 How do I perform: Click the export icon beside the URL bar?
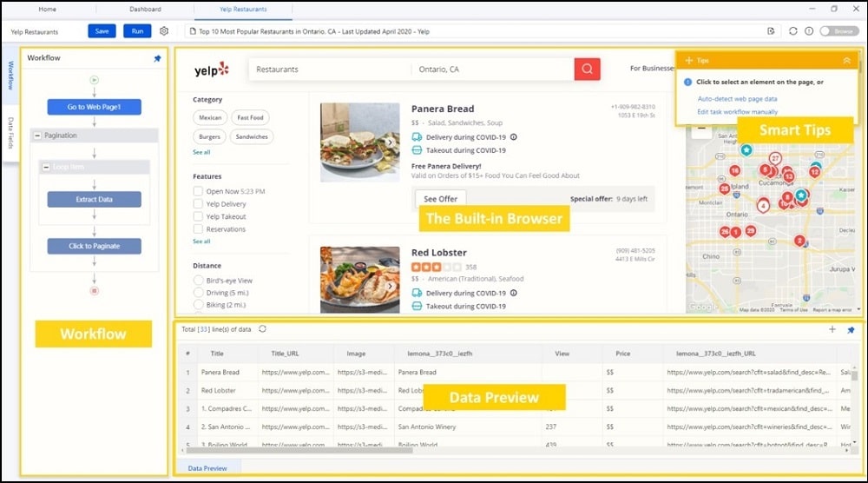click(x=771, y=31)
